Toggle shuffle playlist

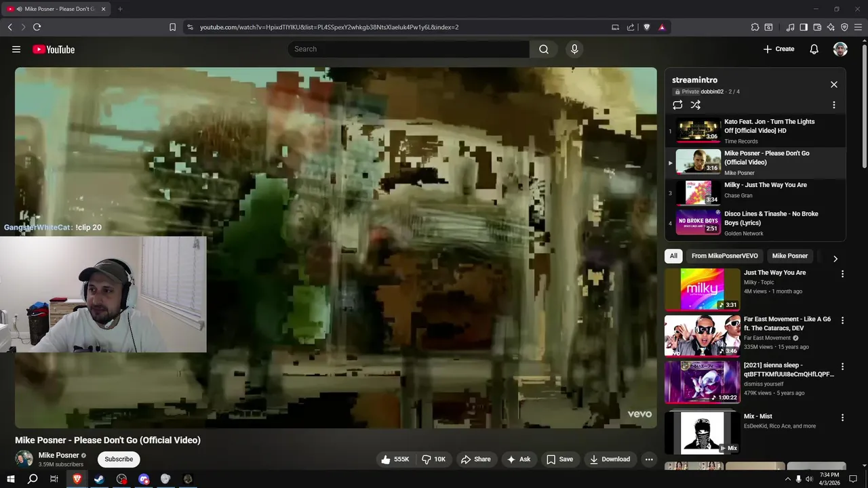695,105
